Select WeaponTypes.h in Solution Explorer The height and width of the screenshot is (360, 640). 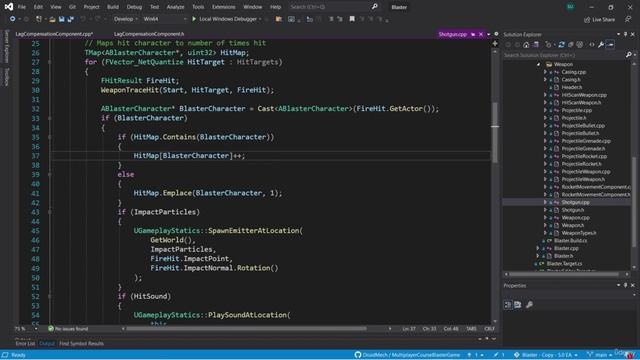(x=579, y=233)
